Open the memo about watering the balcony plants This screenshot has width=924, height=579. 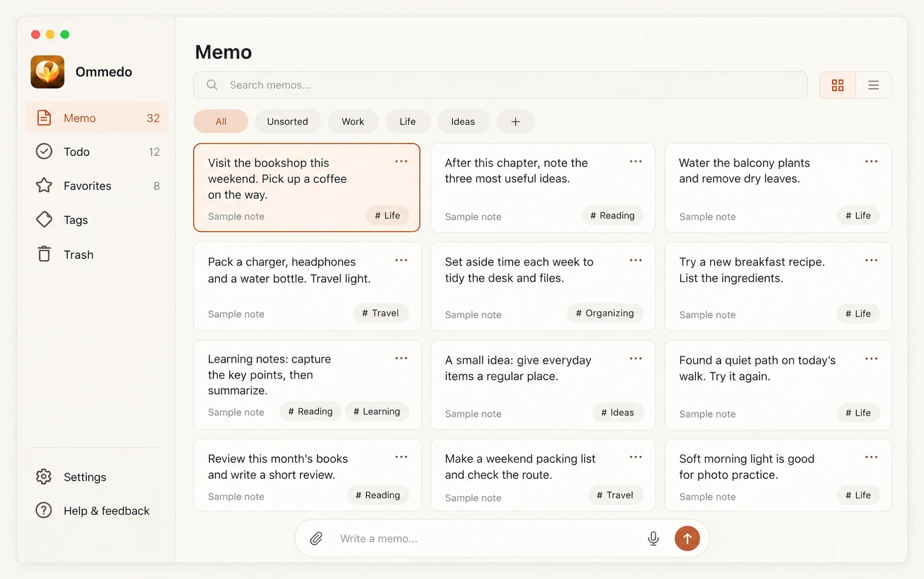(x=778, y=188)
